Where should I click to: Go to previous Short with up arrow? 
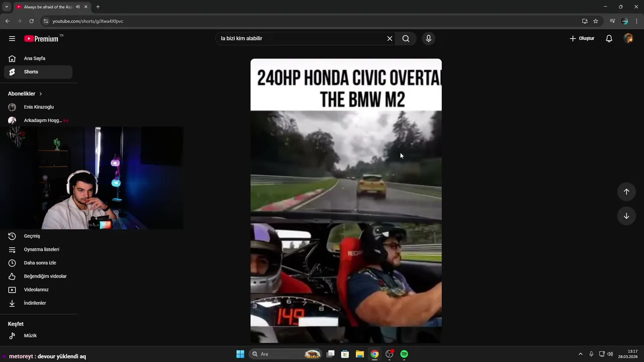[626, 192]
